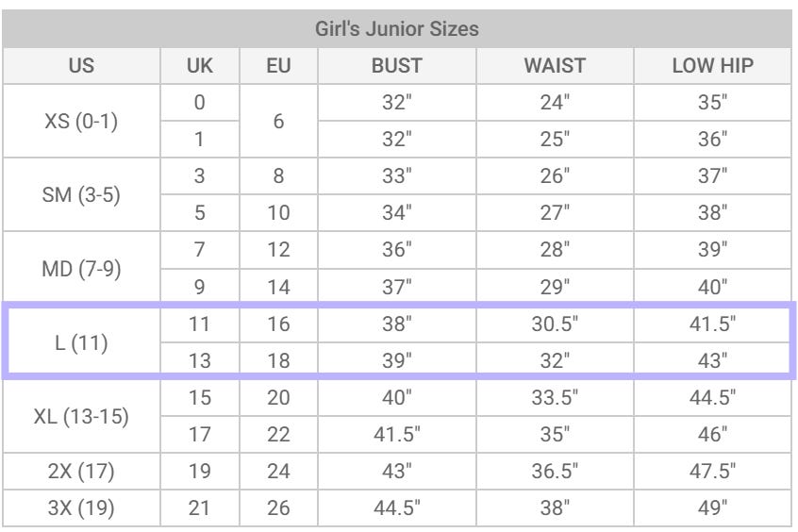Select the EU column header
Image resolution: width=798 pixels, height=532 pixels.
[254, 69]
